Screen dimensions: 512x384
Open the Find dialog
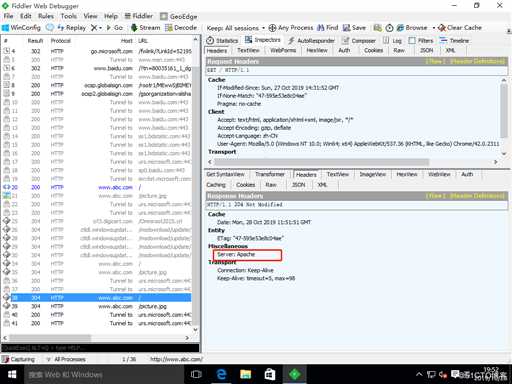click(x=327, y=28)
